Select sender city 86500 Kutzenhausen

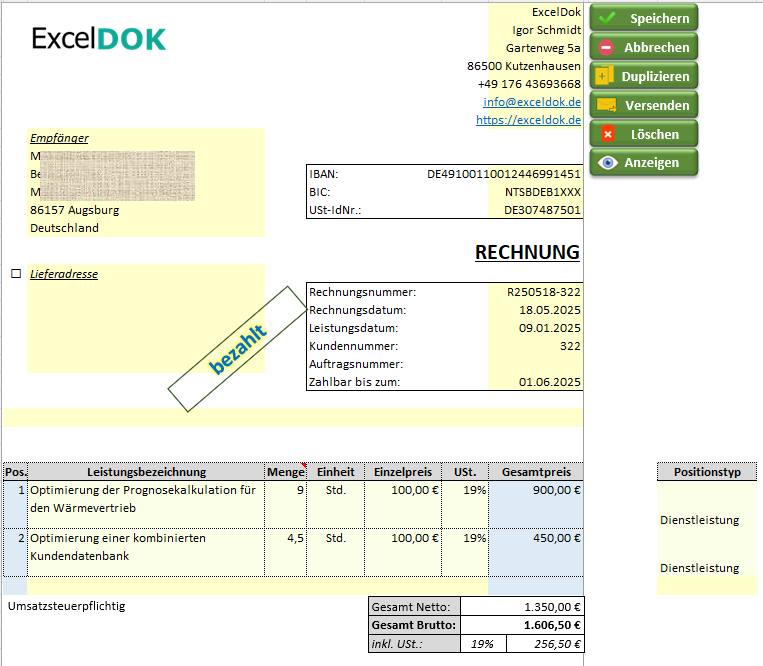(x=524, y=66)
